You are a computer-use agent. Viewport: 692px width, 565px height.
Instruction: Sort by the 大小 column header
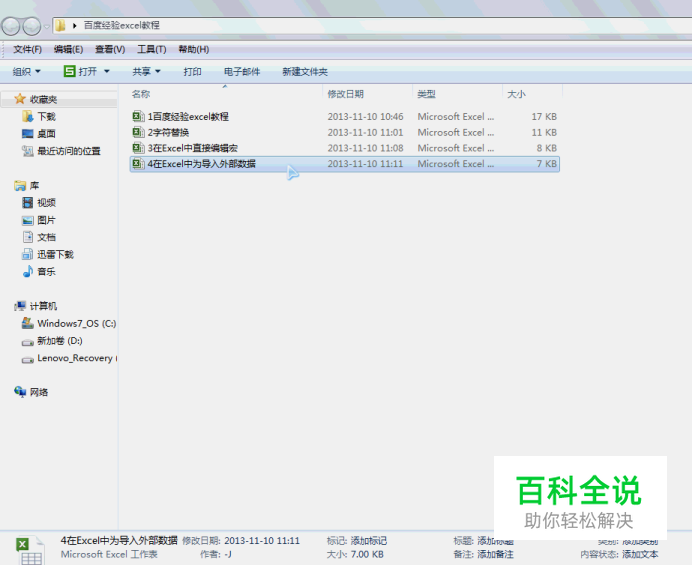[x=516, y=94]
